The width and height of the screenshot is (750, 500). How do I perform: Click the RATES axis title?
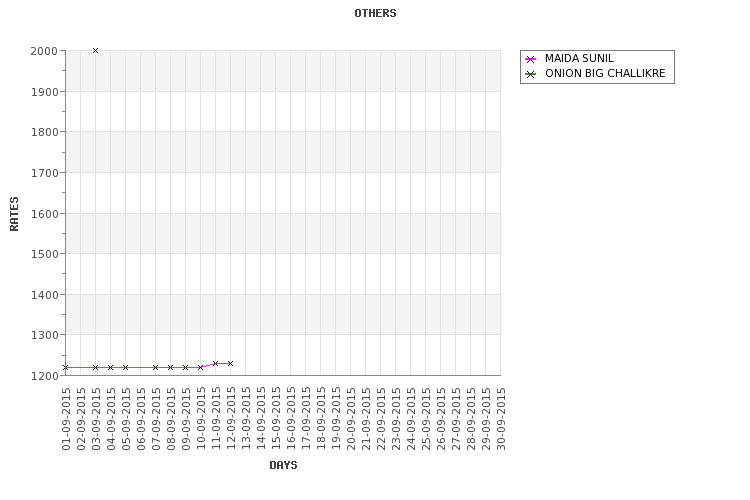(x=14, y=213)
